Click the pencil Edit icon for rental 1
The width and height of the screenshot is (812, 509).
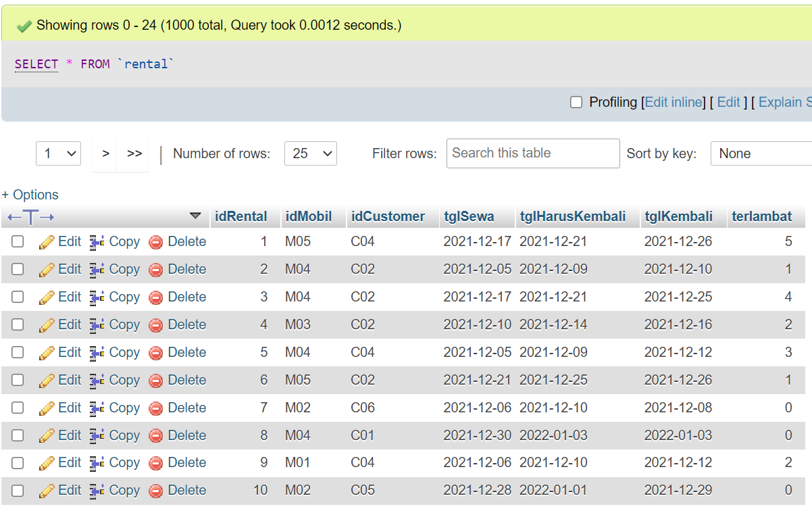[x=47, y=242]
